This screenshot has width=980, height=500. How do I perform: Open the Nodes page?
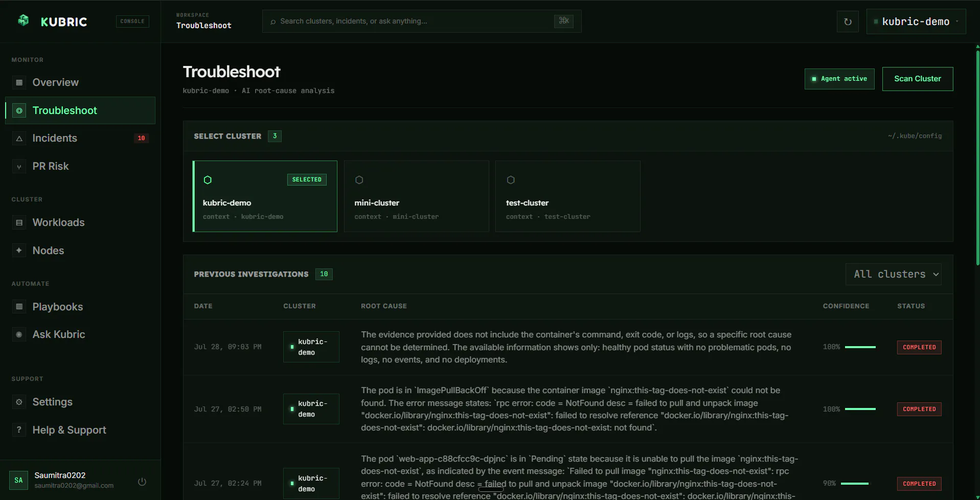80,251
